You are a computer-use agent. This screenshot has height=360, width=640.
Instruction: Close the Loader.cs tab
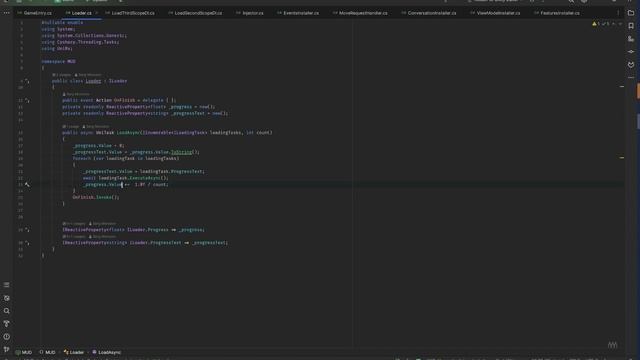point(97,13)
